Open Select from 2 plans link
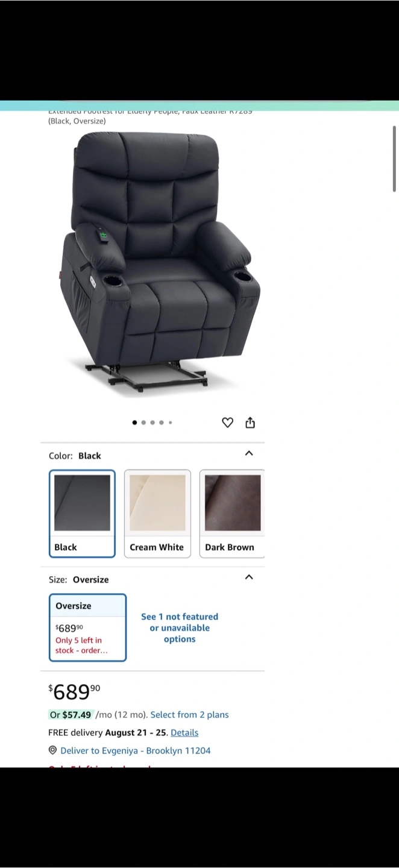 [189, 715]
